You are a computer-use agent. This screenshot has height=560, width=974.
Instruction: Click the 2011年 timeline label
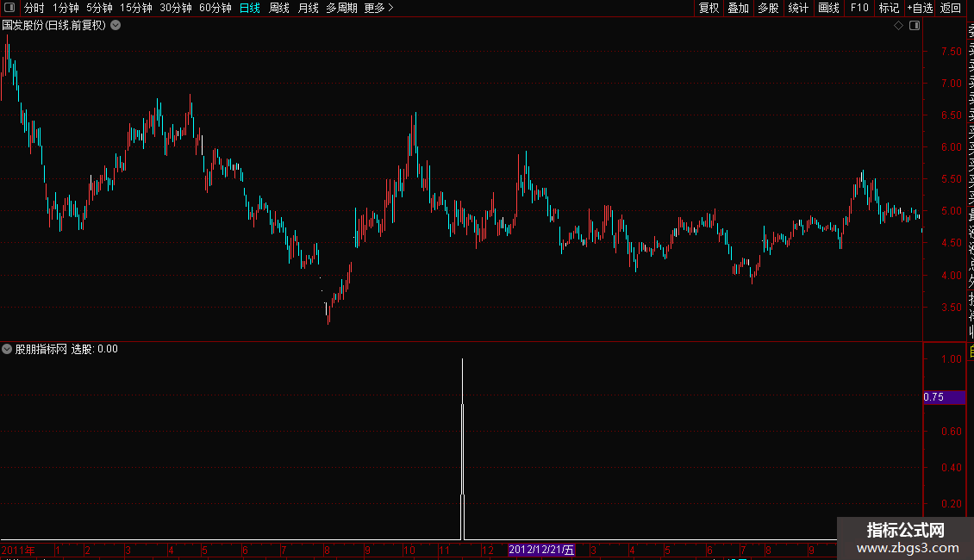pos(18,550)
